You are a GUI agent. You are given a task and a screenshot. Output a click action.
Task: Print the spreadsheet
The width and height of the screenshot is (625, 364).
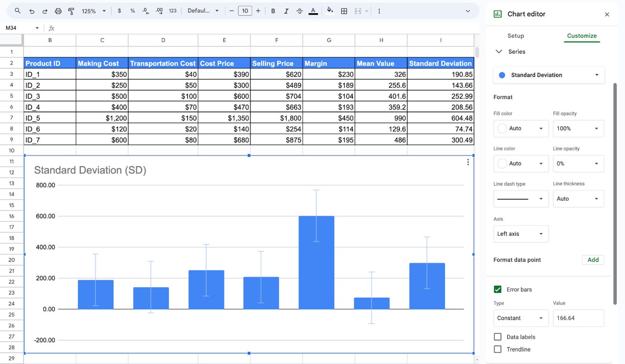click(58, 11)
